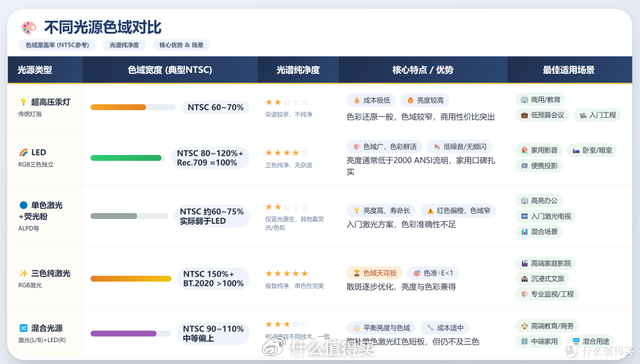The width and height of the screenshot is (640, 364).
Task: Click the blue circle icon for 单色激光
Action: [x=23, y=205]
